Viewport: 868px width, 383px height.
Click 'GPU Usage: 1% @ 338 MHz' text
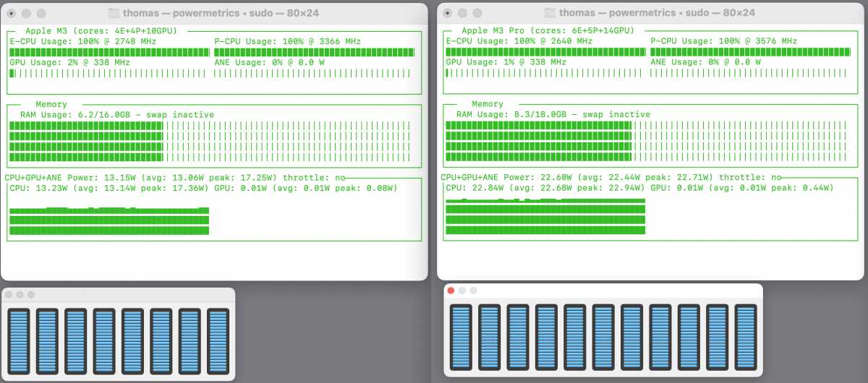coord(506,62)
